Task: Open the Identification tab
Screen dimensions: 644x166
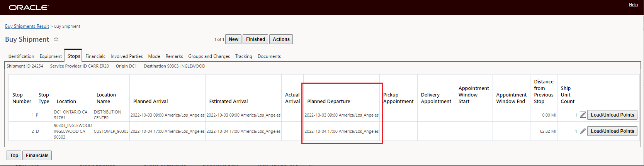Action: pyautogui.click(x=20, y=56)
